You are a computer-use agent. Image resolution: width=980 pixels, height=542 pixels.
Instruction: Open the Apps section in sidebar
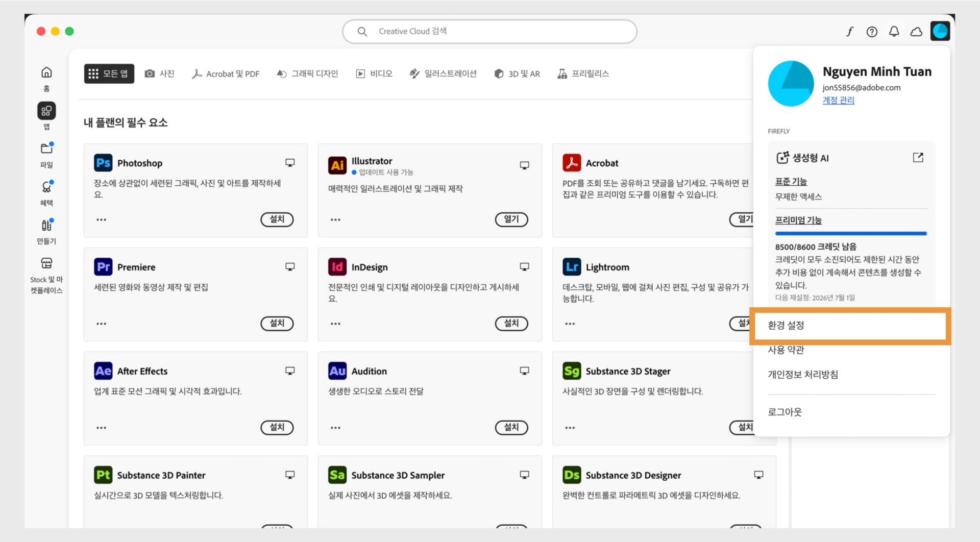tap(46, 116)
